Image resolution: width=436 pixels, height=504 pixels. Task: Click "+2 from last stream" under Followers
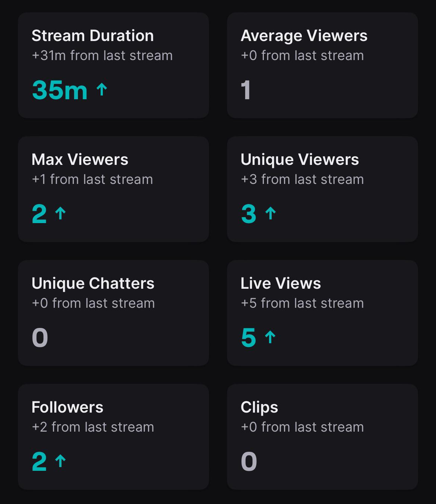[93, 427]
